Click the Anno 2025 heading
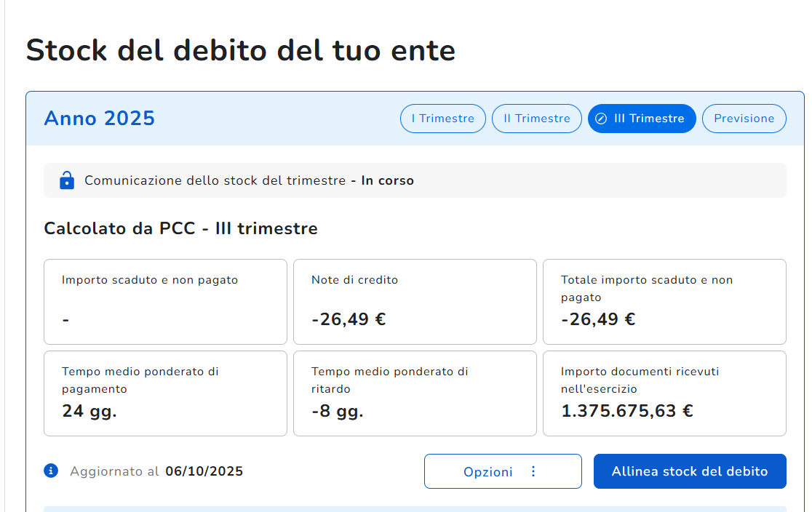 coord(100,119)
